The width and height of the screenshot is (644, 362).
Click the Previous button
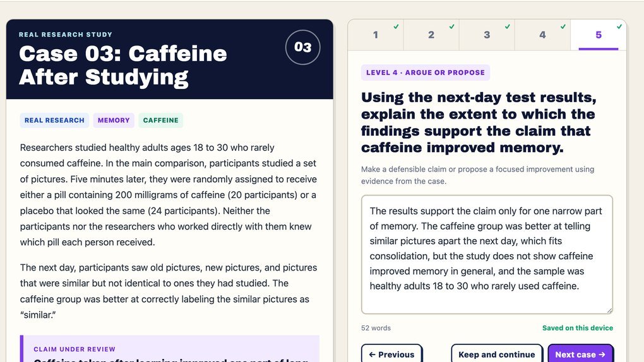coord(392,354)
